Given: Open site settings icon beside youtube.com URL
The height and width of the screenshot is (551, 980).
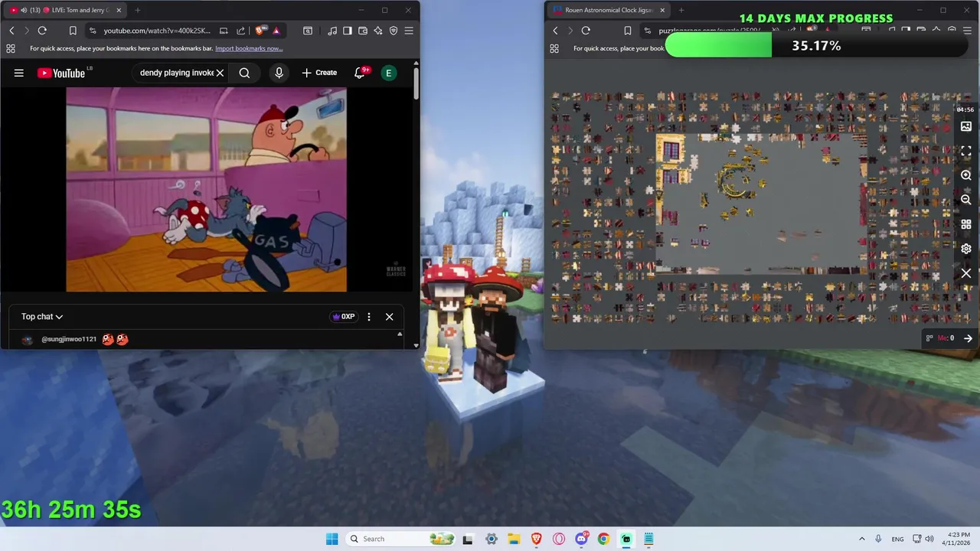Looking at the screenshot, I should tap(93, 31).
